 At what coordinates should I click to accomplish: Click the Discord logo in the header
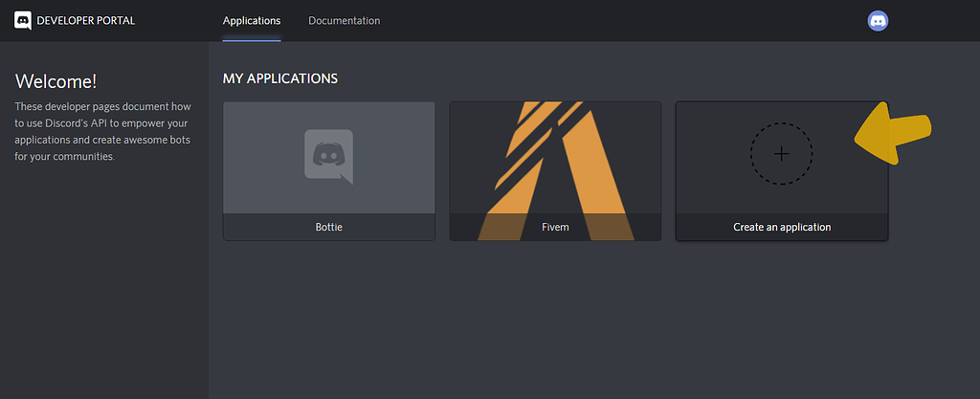(x=23, y=21)
